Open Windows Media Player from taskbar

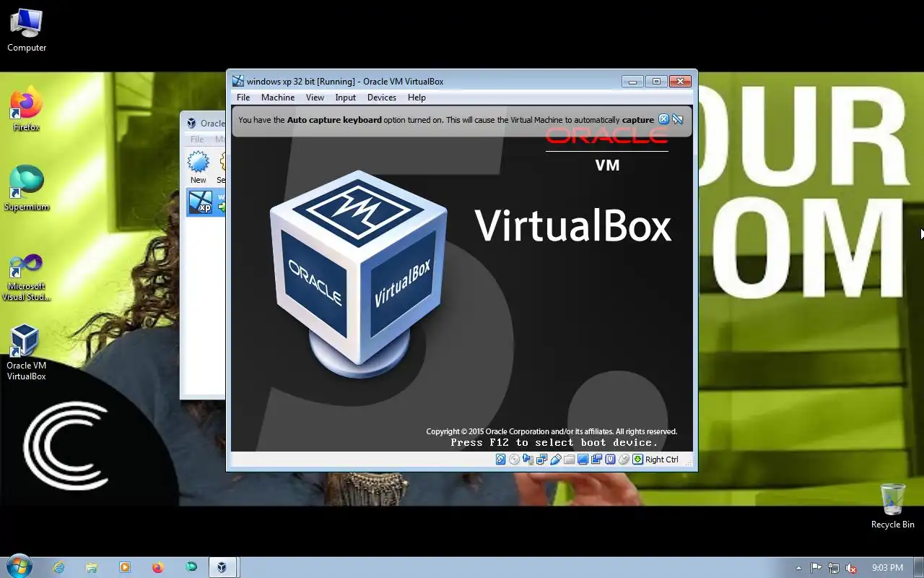124,567
